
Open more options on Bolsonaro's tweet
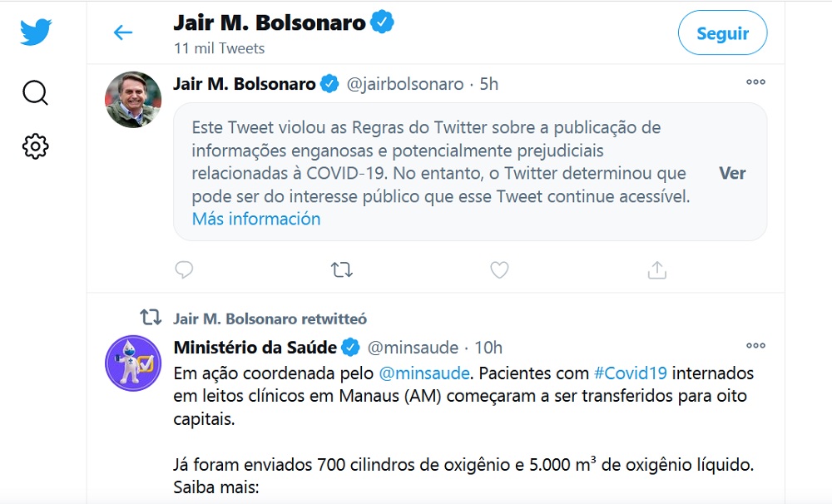[x=755, y=82]
